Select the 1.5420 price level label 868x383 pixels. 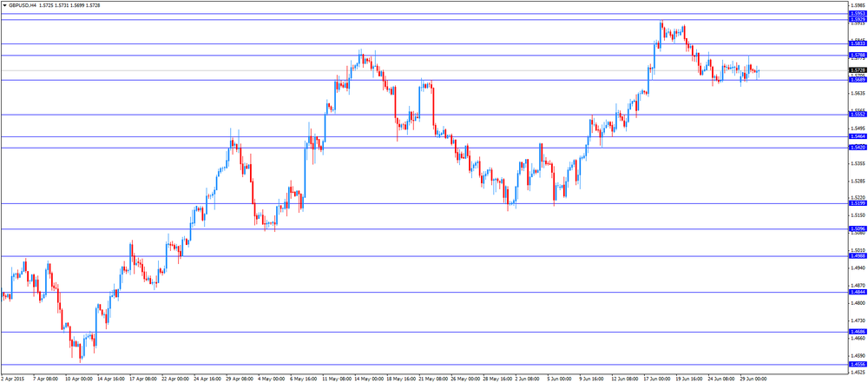[x=857, y=148]
